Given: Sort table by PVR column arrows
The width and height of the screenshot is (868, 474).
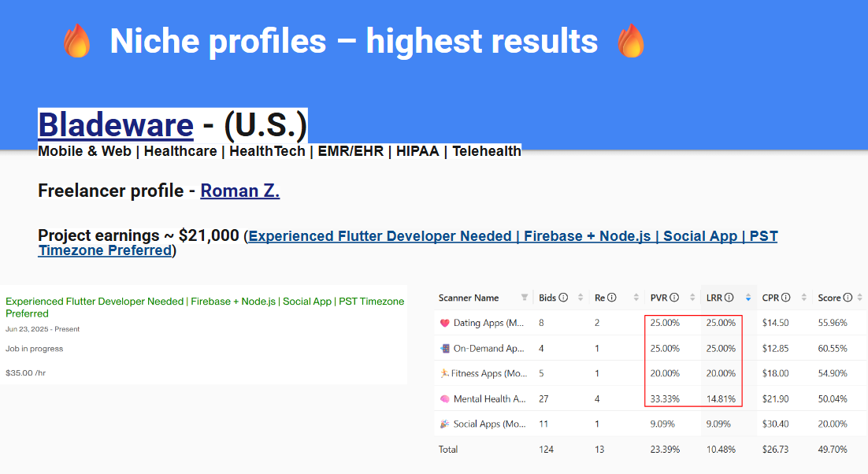Looking at the screenshot, I should (692, 298).
